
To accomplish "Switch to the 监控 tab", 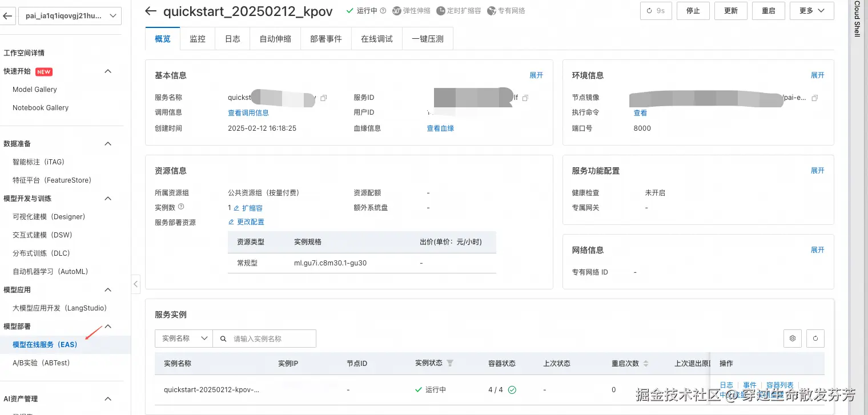I will [x=198, y=39].
